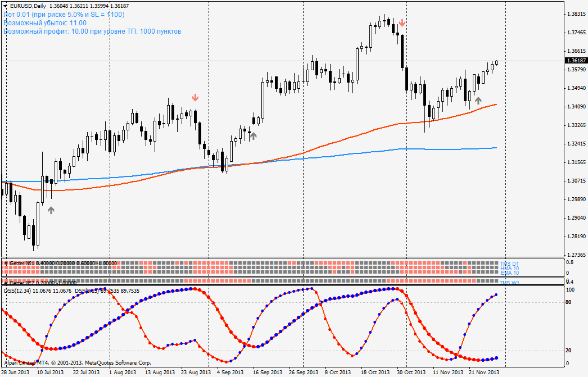Screen dimensions: 588x377
Task: Click the 'Лот 0.01' risk info line
Action: point(64,15)
